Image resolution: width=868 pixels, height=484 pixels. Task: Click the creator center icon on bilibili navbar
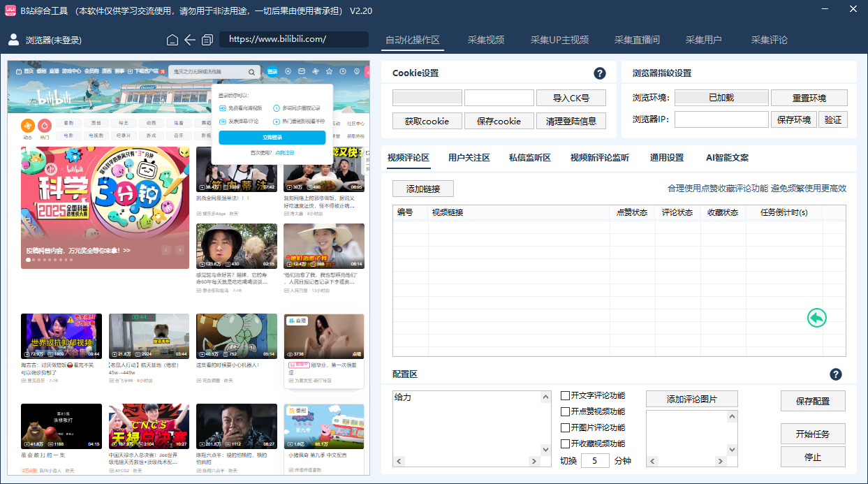click(357, 71)
